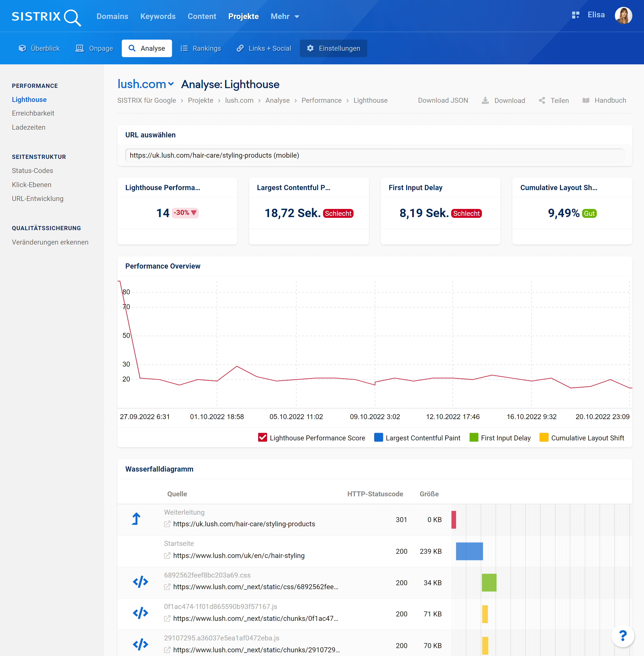Click the code icon for 6892562feef8bc203a69.css
This screenshot has height=656, width=644.
[x=140, y=582]
